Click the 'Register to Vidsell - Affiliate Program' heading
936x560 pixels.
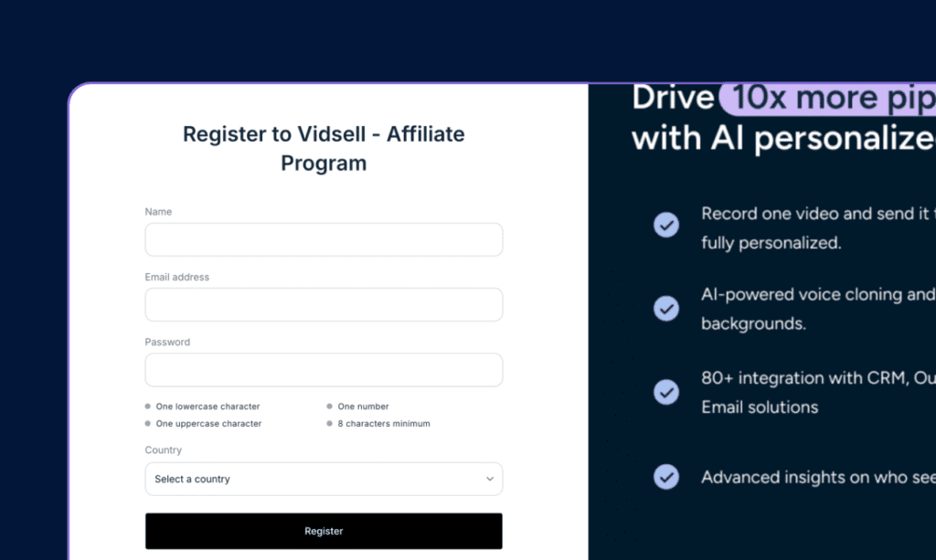(x=324, y=148)
